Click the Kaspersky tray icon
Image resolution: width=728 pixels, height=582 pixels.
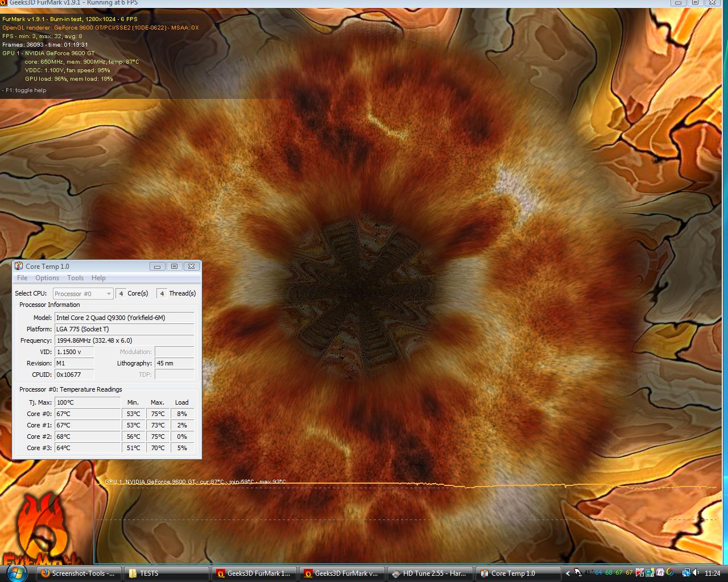pos(639,573)
